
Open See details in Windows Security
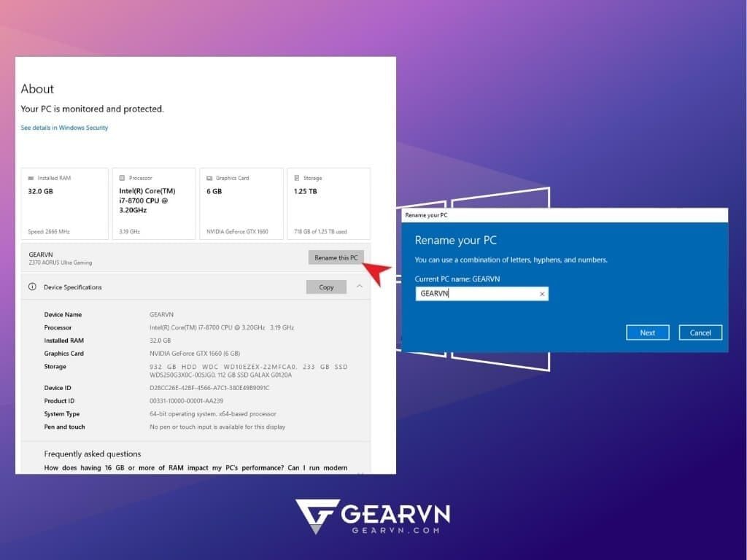(x=64, y=128)
